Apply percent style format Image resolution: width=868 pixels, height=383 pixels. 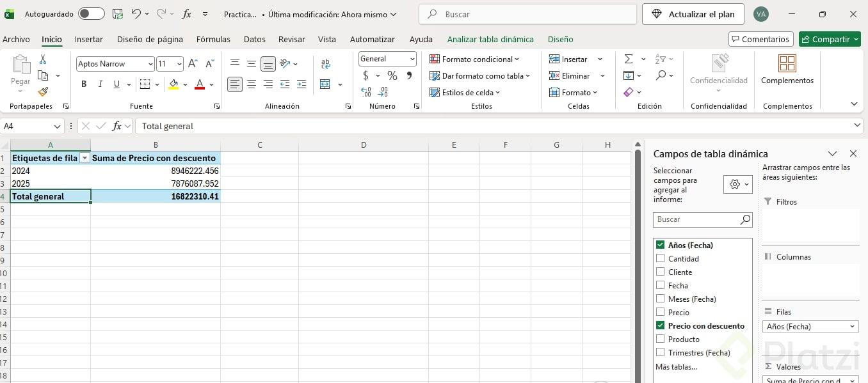tap(392, 75)
